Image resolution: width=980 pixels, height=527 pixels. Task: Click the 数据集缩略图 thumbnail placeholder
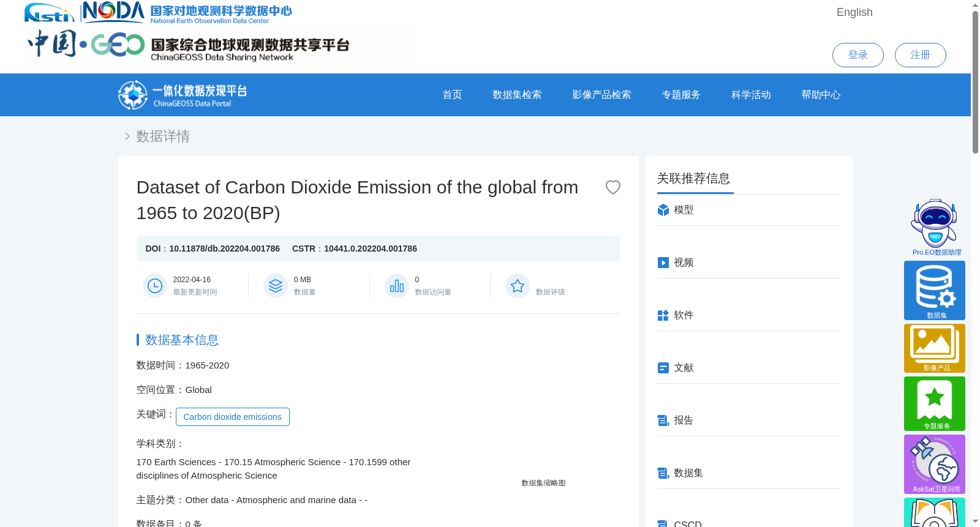[x=543, y=483]
